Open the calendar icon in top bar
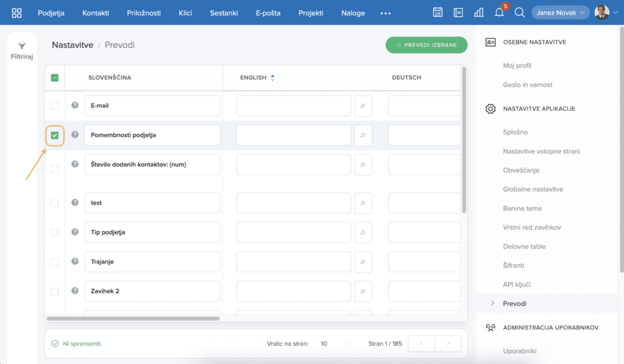This screenshot has height=364, width=624. tap(438, 13)
